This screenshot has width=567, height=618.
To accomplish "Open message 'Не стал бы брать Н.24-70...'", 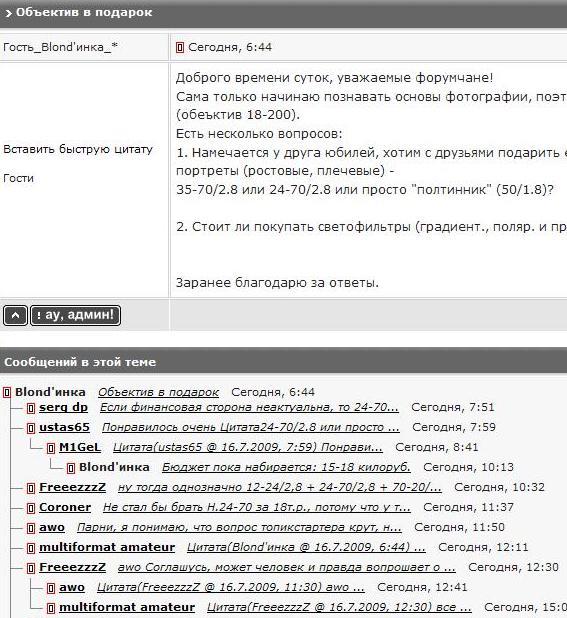I will tap(257, 507).
